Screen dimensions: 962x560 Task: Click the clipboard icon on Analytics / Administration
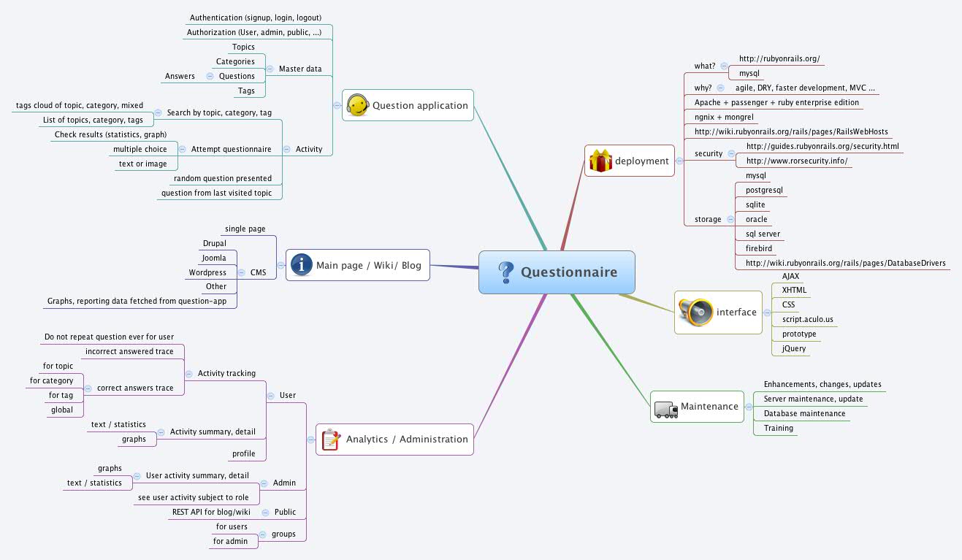(x=330, y=439)
